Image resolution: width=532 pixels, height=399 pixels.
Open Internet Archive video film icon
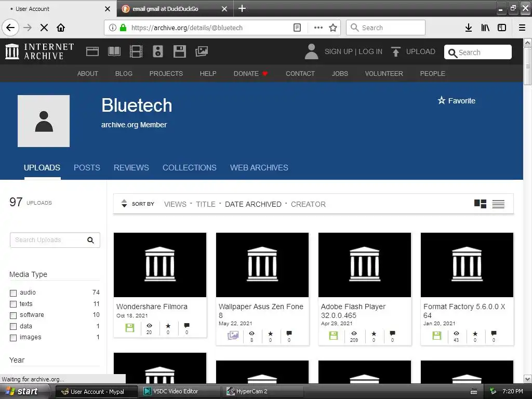(x=136, y=51)
